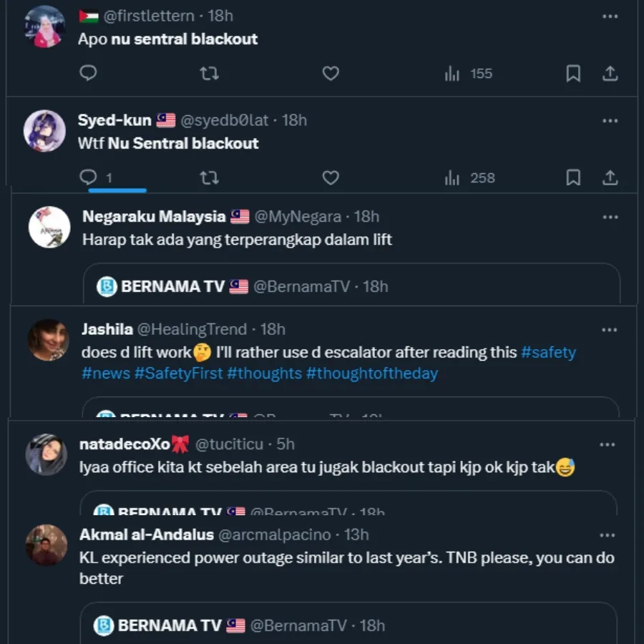Viewport: 644px width, 644px height.
Task: Bookmark the @firstlettern tweet
Action: click(x=573, y=73)
